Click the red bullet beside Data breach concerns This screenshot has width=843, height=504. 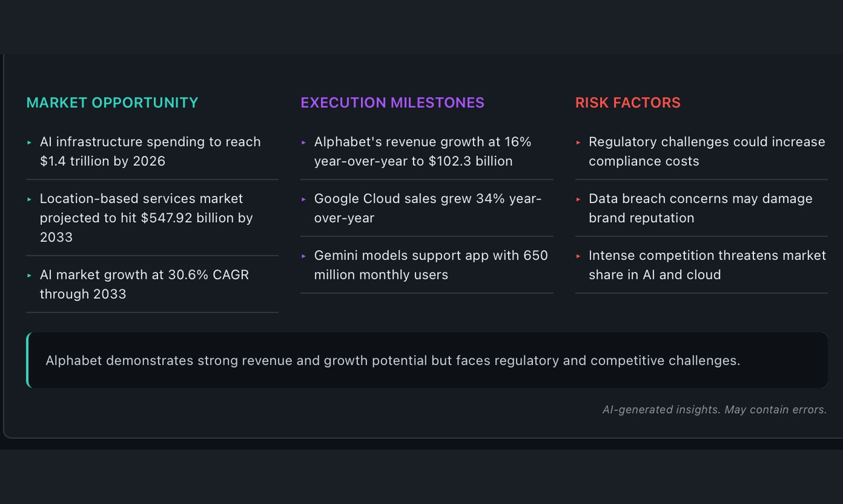(x=578, y=199)
